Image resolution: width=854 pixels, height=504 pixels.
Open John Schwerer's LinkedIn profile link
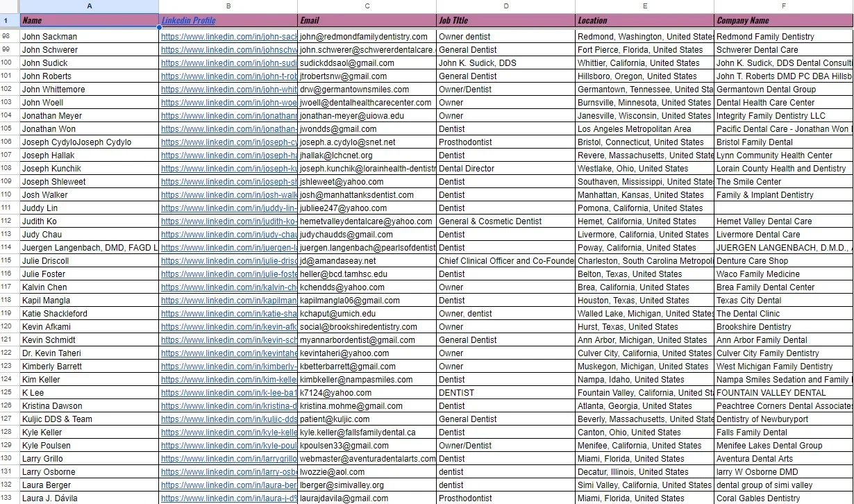pyautogui.click(x=228, y=49)
